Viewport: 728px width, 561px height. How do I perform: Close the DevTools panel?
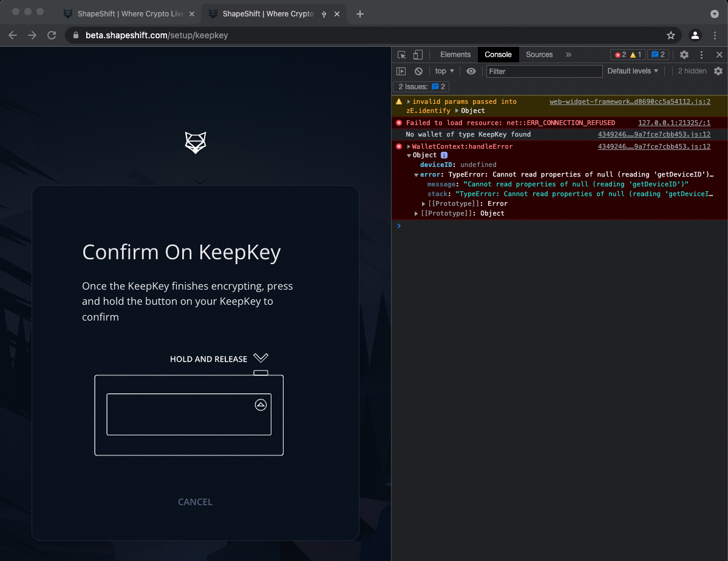[x=719, y=55]
